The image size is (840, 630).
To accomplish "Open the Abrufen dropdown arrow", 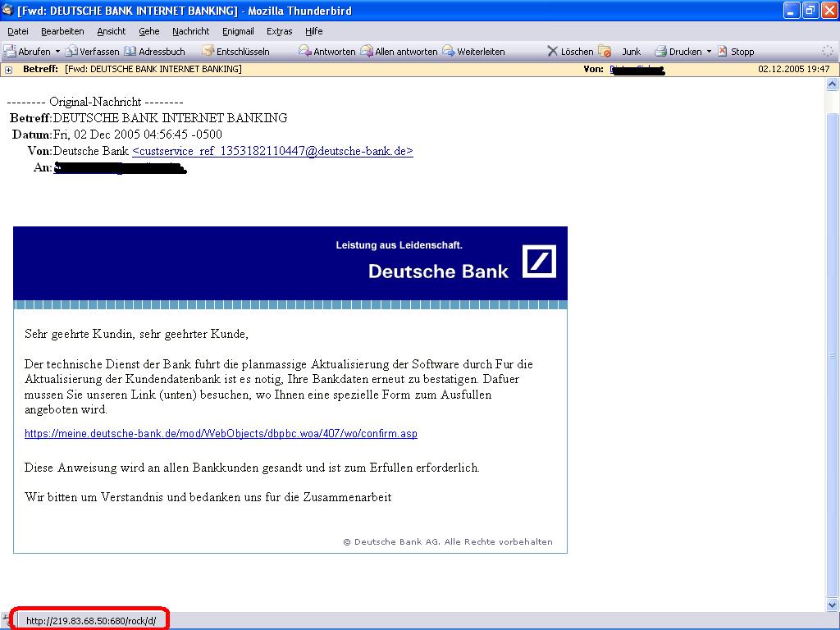I will (x=57, y=52).
